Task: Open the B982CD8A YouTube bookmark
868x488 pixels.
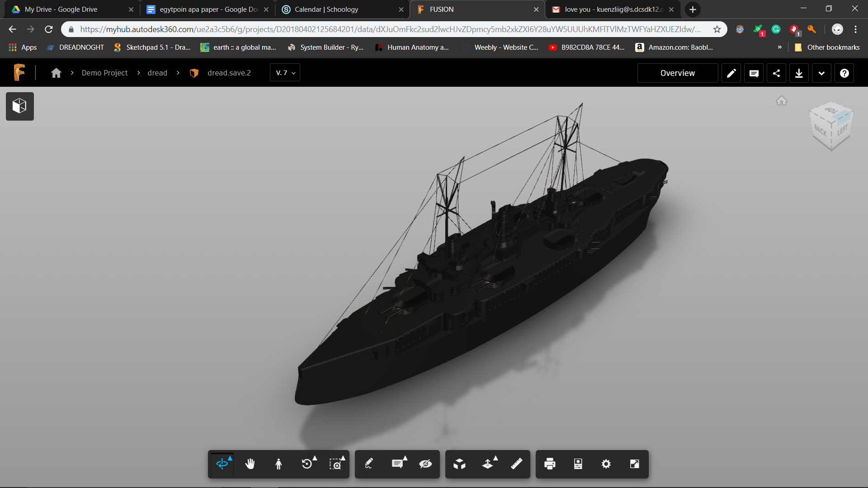Action: 587,47
